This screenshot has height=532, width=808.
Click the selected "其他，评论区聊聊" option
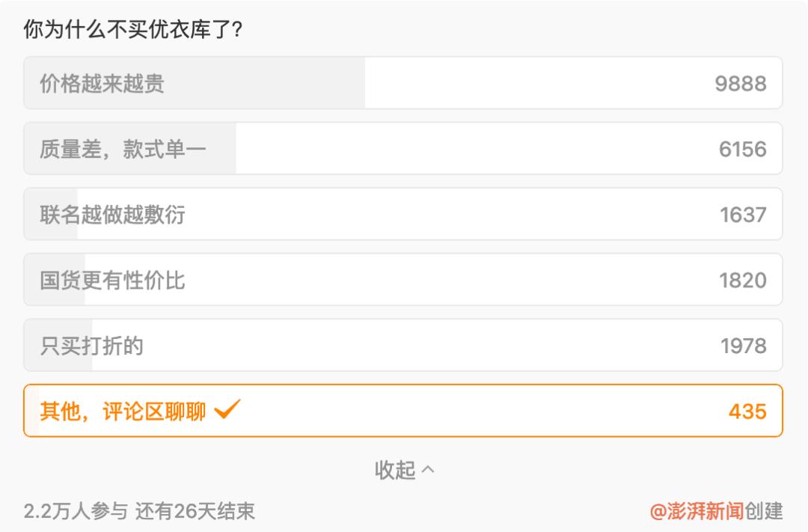pos(123,411)
